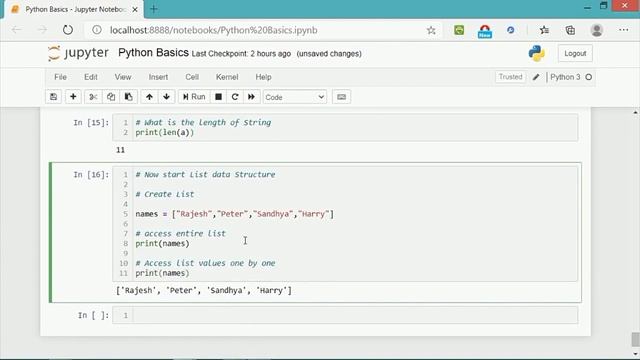Screen dimensions: 640x360
Task: Click the print(len(a)) code line
Action: (x=165, y=132)
